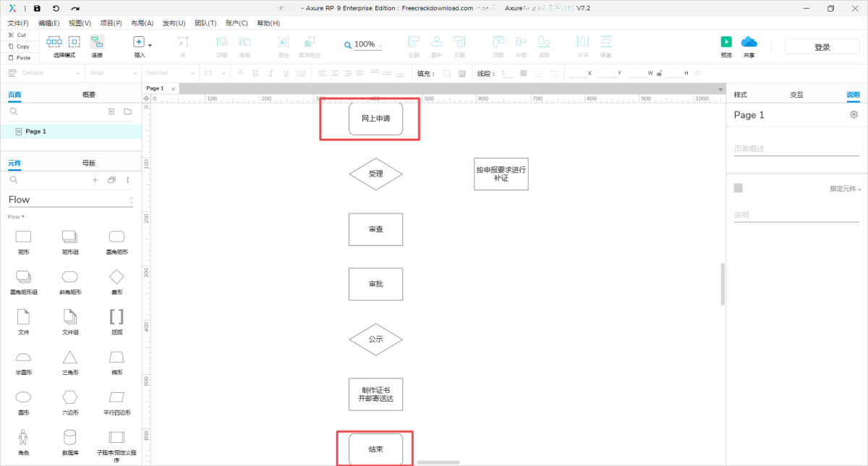Add a new folder in Pages panel
The width and height of the screenshot is (868, 466).
click(x=127, y=112)
